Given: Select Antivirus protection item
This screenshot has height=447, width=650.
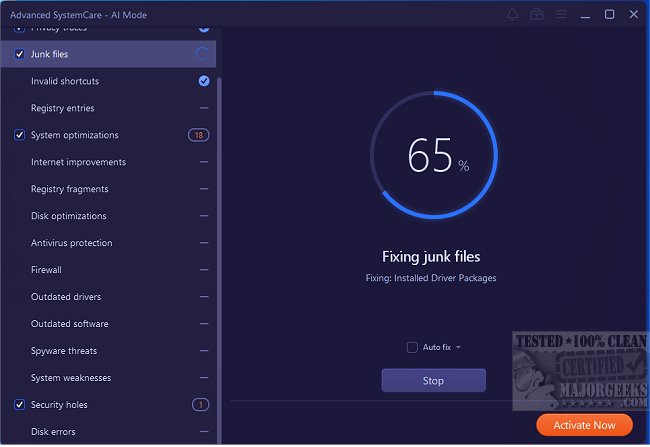Looking at the screenshot, I should 108,243.
